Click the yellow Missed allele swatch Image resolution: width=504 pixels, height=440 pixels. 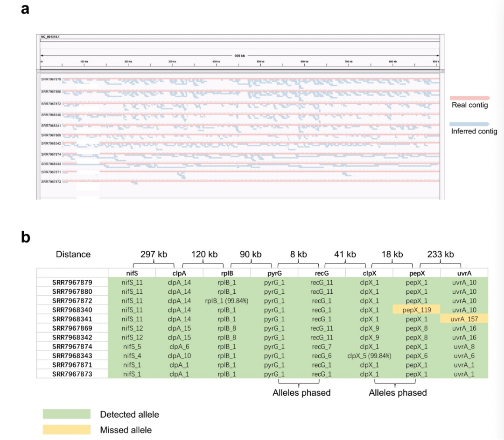point(67,430)
